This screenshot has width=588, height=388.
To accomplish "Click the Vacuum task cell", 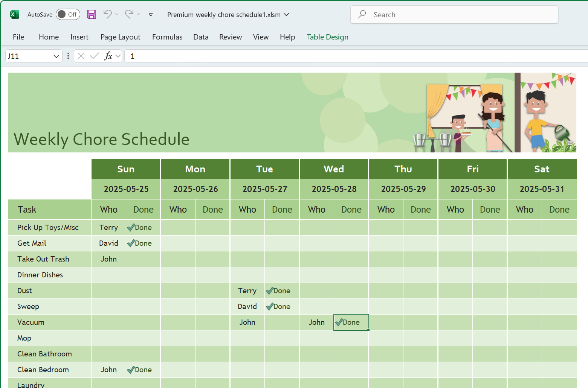I will point(49,322).
